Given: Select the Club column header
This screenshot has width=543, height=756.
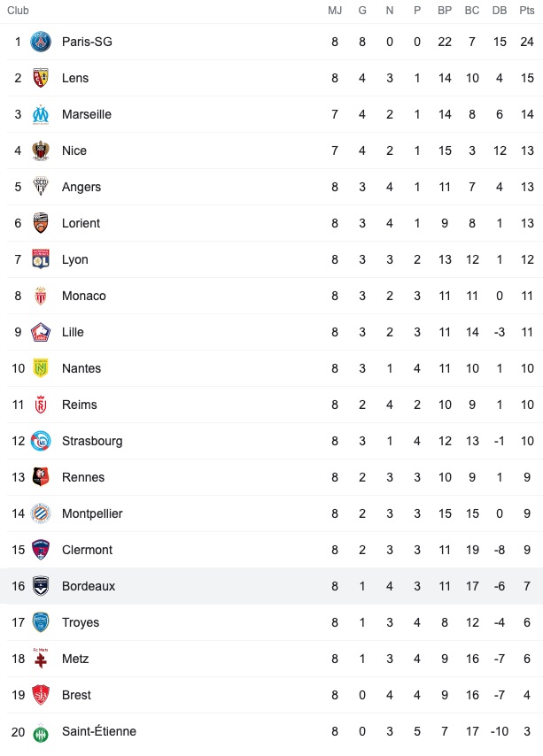Looking at the screenshot, I should coord(18,11).
